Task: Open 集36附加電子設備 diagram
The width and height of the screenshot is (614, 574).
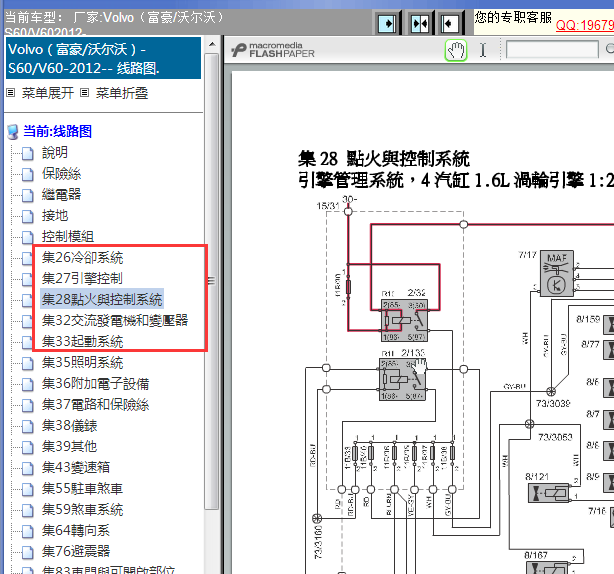Action: click(96, 384)
